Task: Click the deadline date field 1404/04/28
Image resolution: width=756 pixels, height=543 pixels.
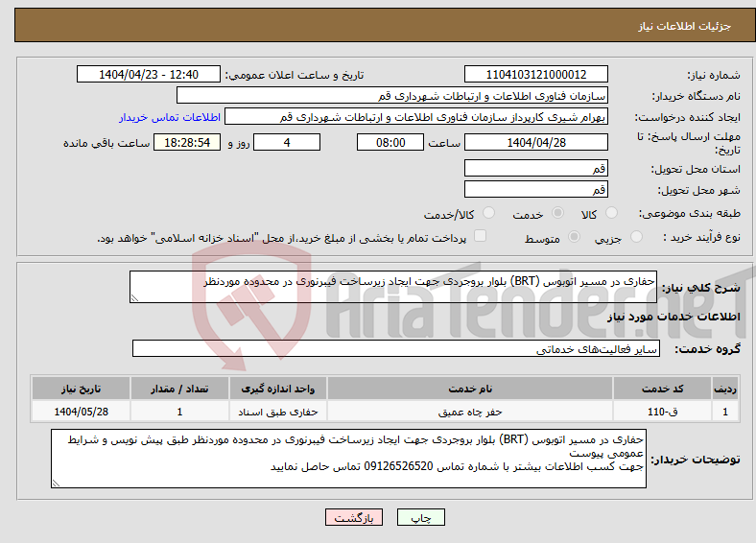Action: click(535, 142)
